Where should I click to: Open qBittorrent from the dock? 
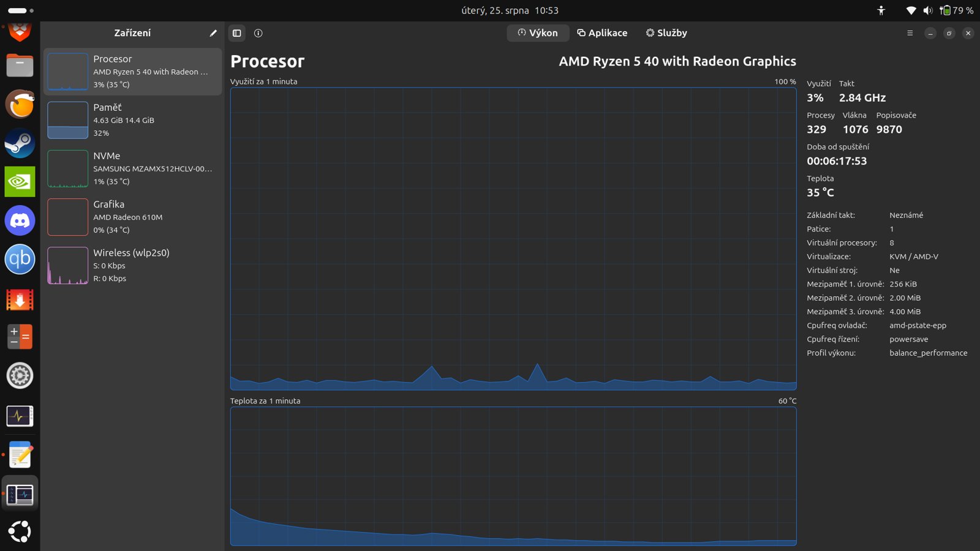tap(20, 259)
